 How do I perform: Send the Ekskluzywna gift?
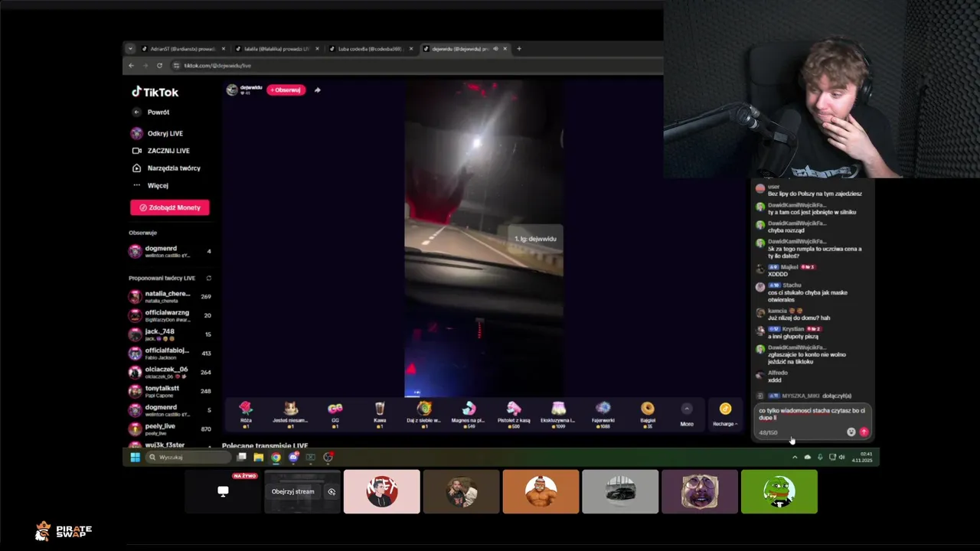[558, 413]
